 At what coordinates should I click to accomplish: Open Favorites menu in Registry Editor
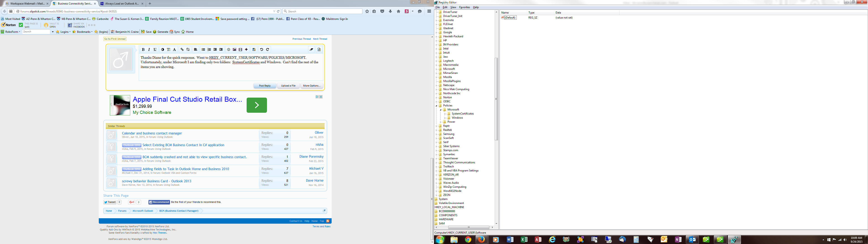464,7
